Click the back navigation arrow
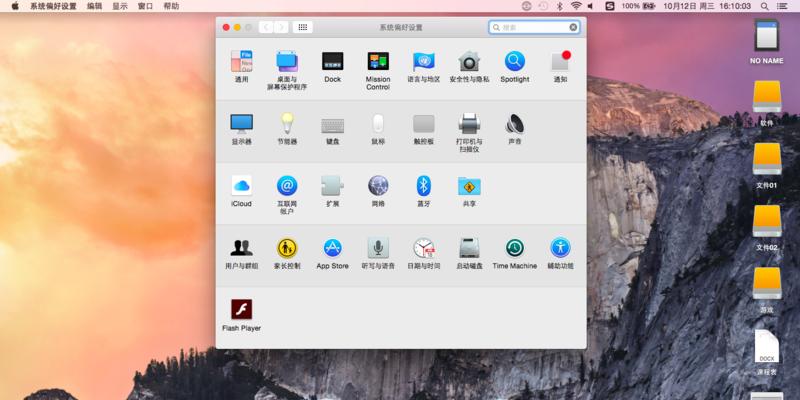Image resolution: width=800 pixels, height=400 pixels. (x=266, y=27)
